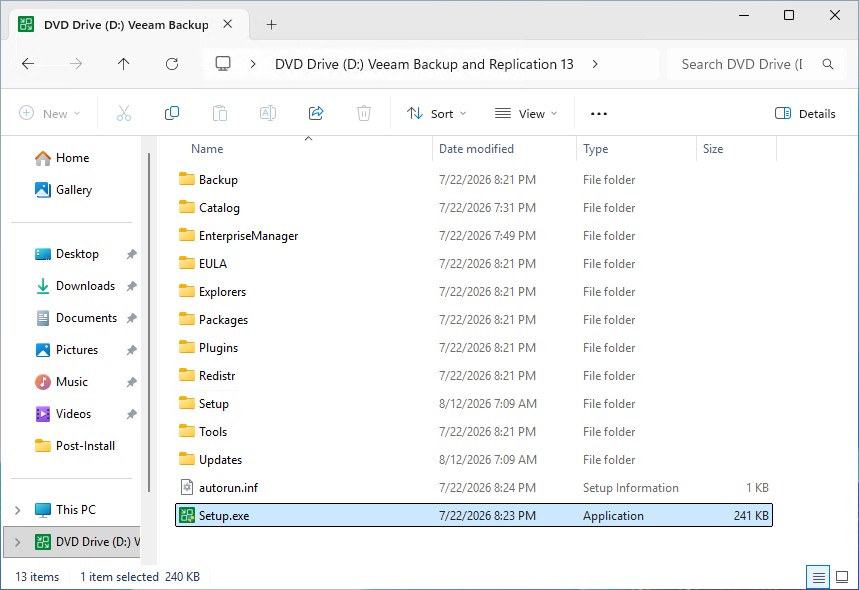Screen dimensions: 859x590
Task: Go forward with the right arrow
Action: tap(76, 64)
